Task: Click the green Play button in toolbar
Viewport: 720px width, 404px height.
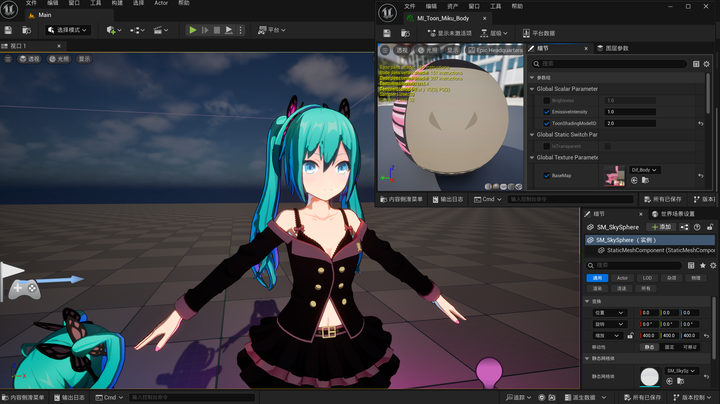Action: (193, 30)
